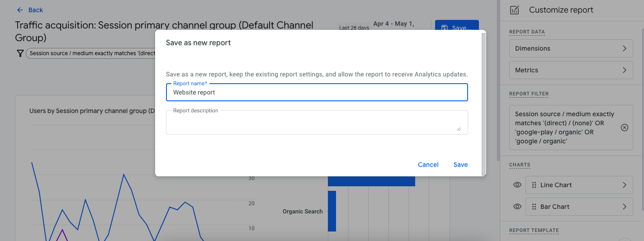Focus the Report name field
Image resolution: width=644 pixels, height=241 pixels.
pyautogui.click(x=317, y=92)
